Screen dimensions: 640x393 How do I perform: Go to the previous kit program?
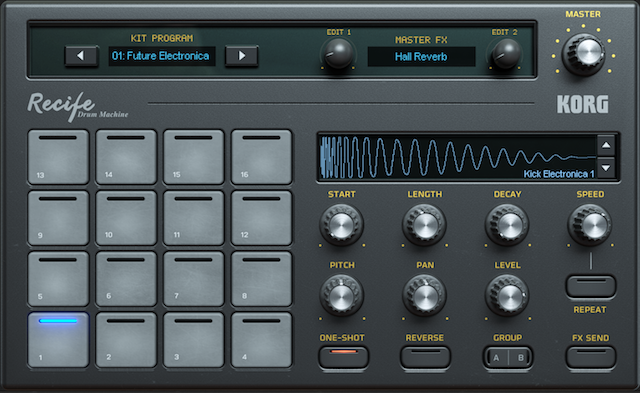click(81, 56)
